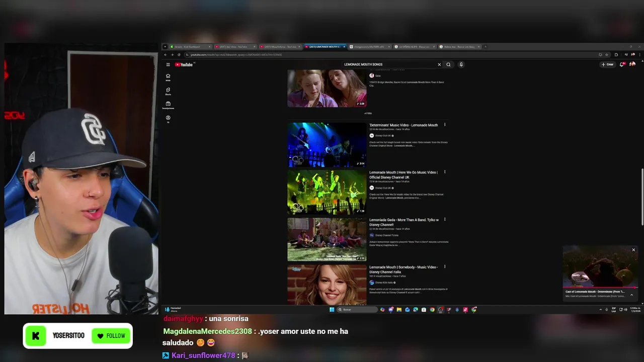Reload the page in the browser
644x362 pixels.
pos(179,55)
